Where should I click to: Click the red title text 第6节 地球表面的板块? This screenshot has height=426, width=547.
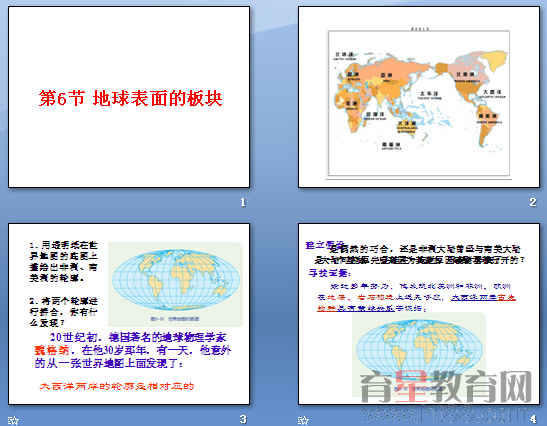pos(130,98)
